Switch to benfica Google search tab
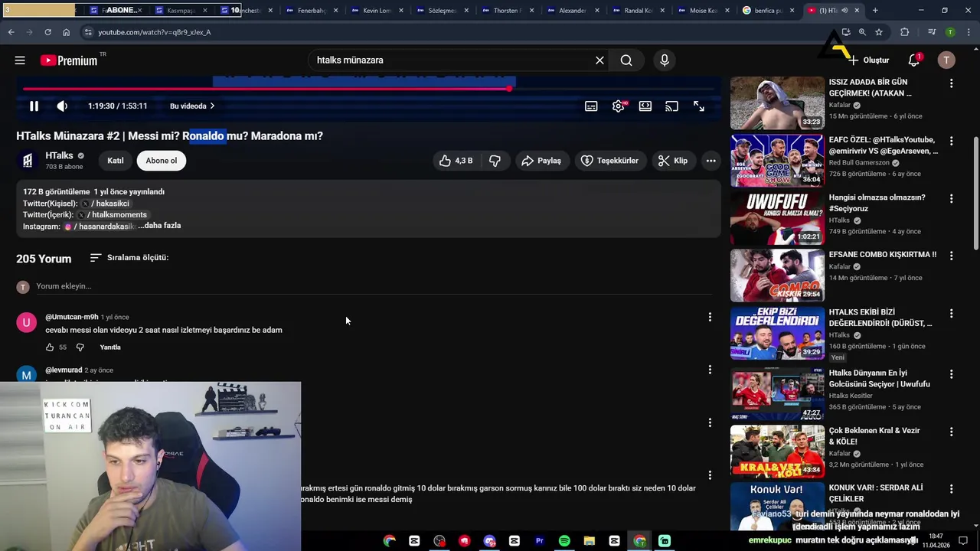The height and width of the screenshot is (551, 980). coord(768,11)
